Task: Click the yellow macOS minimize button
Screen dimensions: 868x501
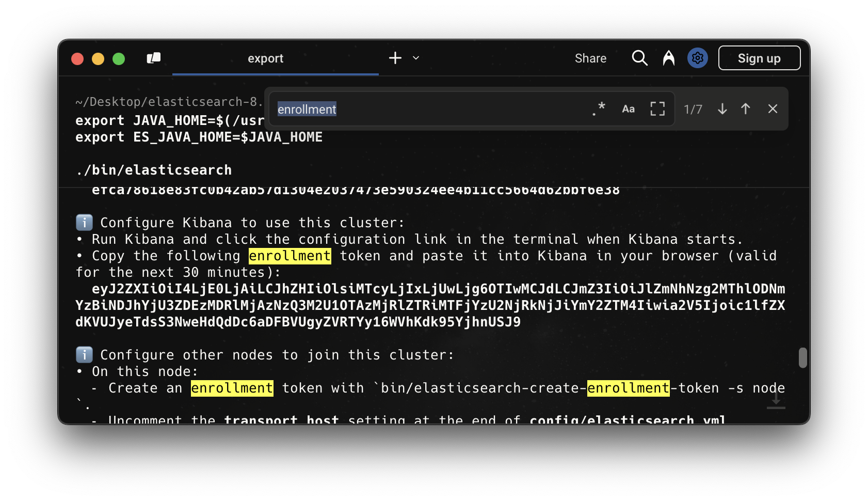Action: [98, 59]
